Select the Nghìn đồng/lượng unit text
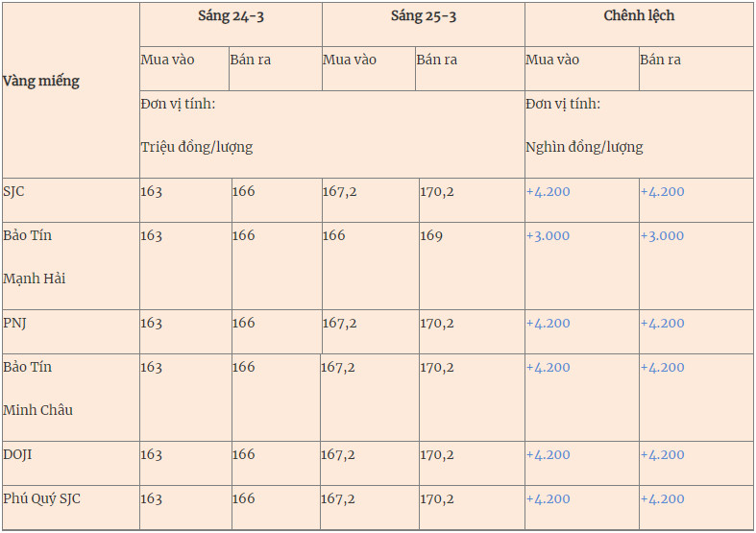 (584, 147)
